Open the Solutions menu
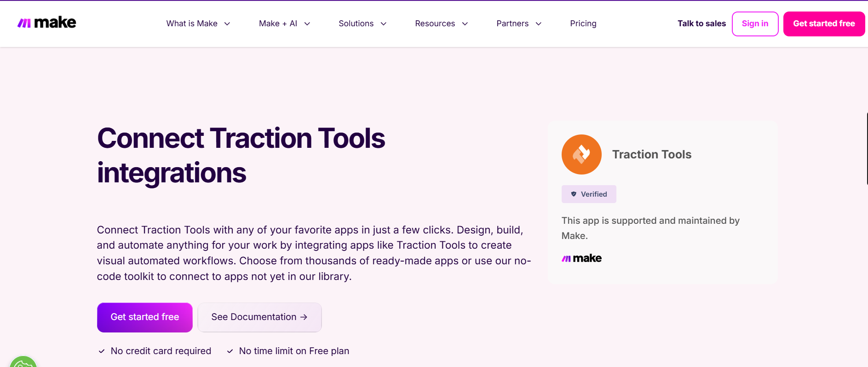Screen dimensions: 868x367 tap(356, 23)
